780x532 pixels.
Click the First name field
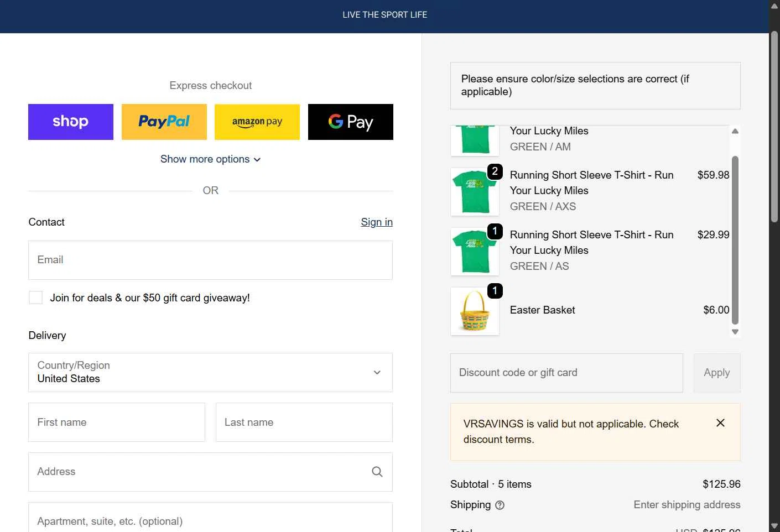(x=117, y=422)
